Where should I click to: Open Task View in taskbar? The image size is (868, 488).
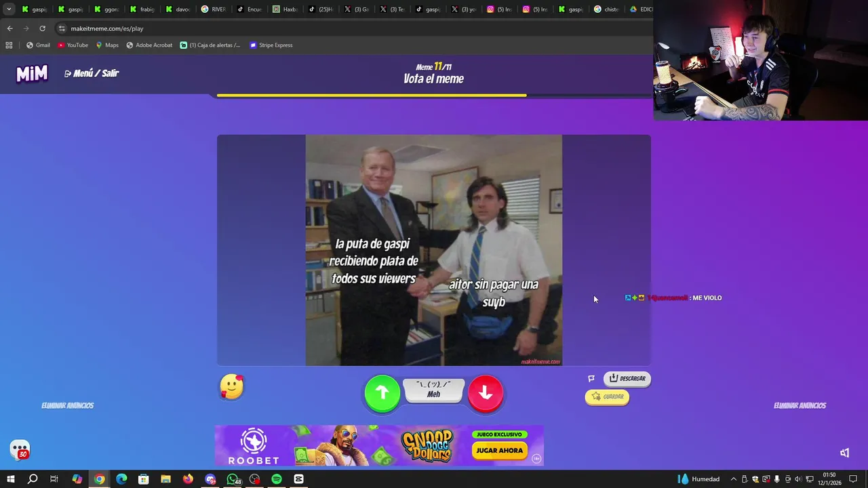[x=54, y=479]
